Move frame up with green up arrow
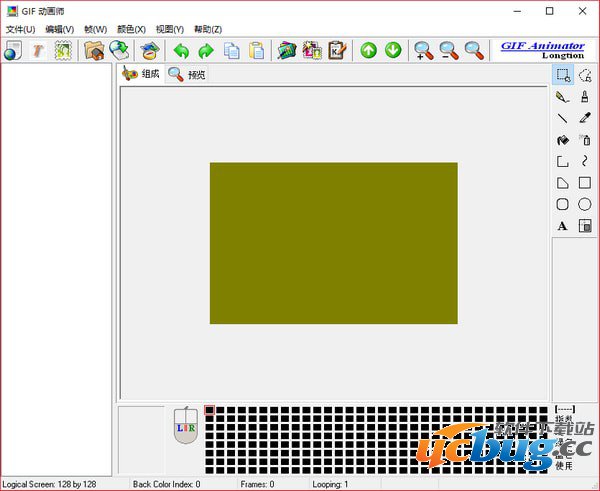 (369, 50)
